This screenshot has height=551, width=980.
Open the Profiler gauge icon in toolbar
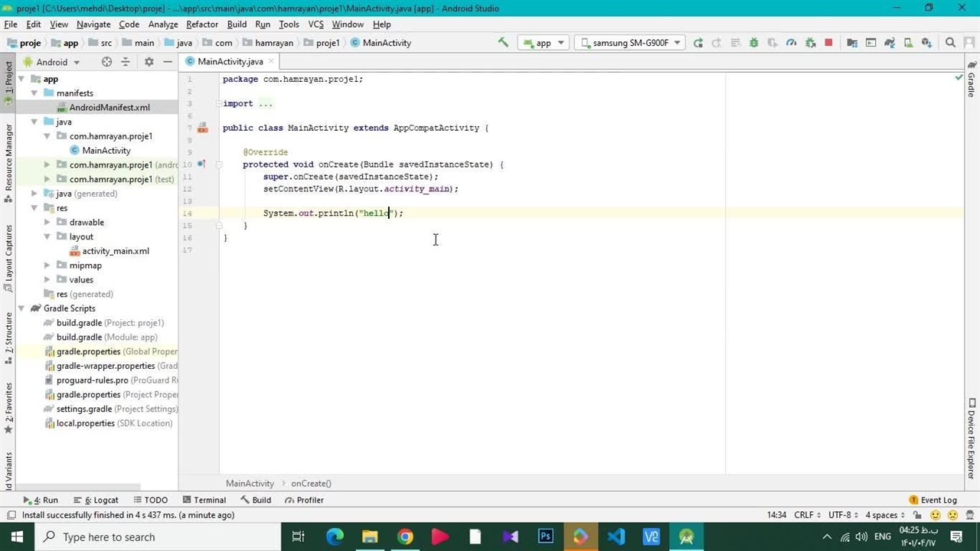(x=792, y=43)
